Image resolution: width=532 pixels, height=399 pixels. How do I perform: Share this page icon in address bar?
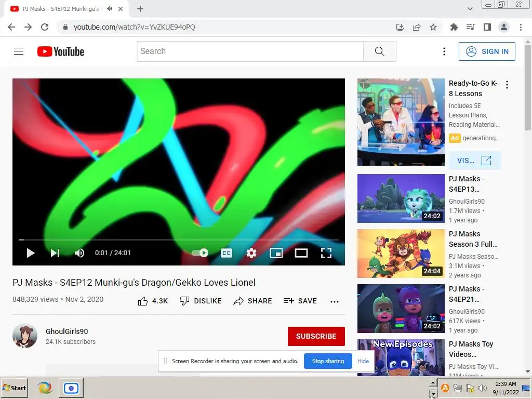[x=417, y=27]
